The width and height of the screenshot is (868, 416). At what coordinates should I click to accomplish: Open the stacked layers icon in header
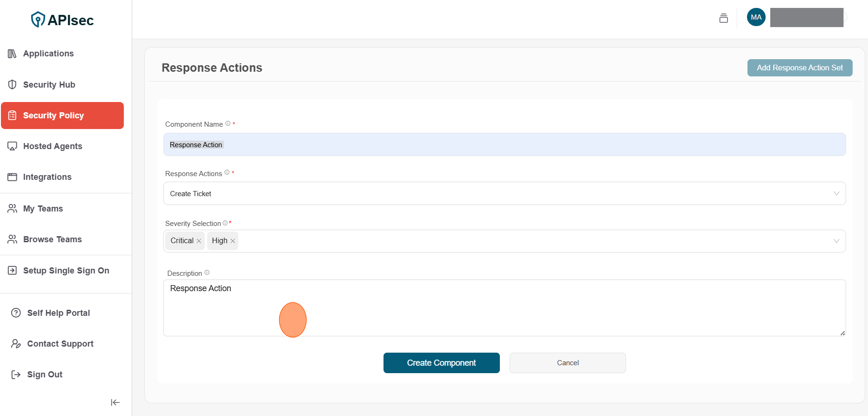[x=723, y=18]
